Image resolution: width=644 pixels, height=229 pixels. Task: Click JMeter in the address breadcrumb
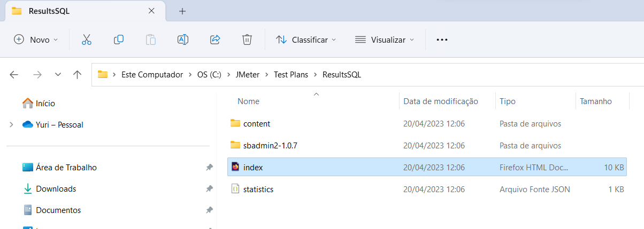coord(247,75)
